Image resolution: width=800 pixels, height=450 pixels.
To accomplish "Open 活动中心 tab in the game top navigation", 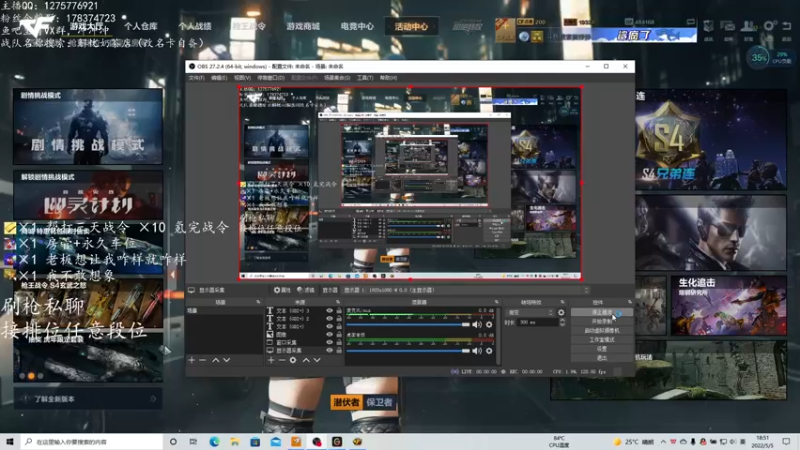I will pos(411,26).
